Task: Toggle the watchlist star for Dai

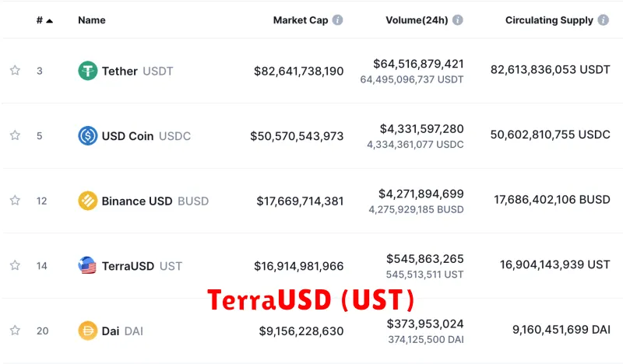Action: pos(15,331)
